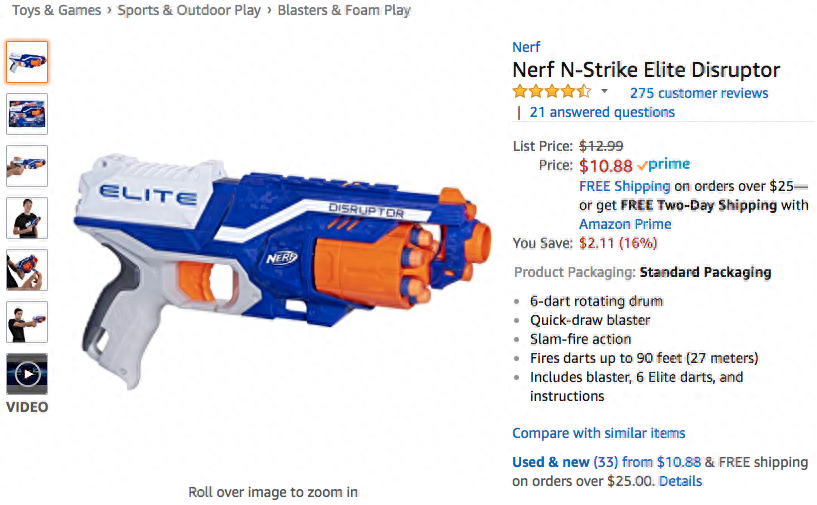Go to Blasters & Foam Play category

[x=344, y=10]
